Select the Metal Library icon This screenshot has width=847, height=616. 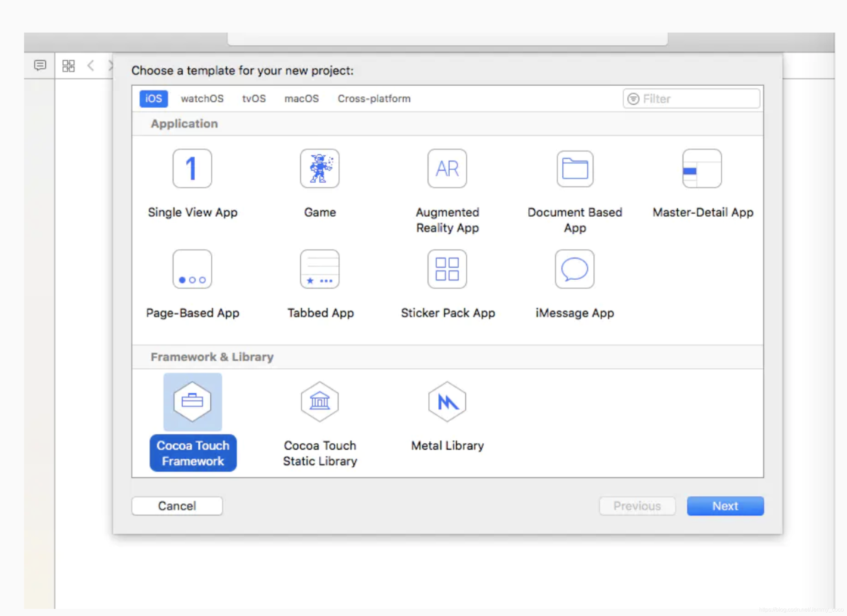click(447, 402)
